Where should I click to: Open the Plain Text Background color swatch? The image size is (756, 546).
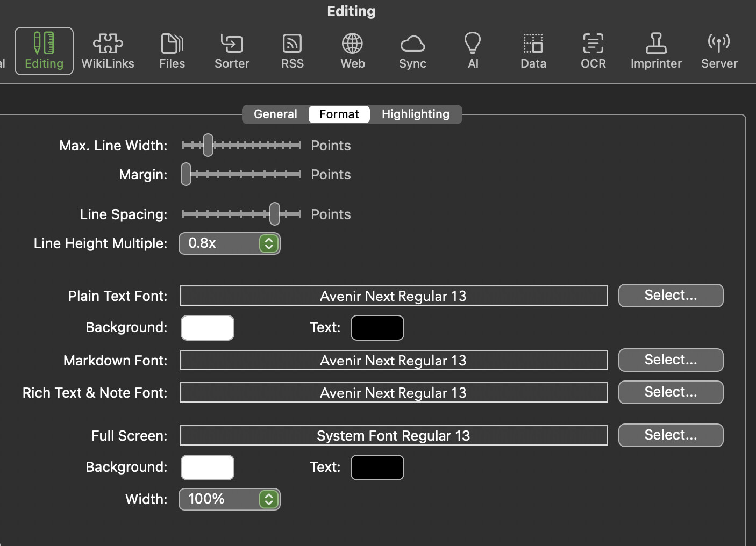(208, 328)
